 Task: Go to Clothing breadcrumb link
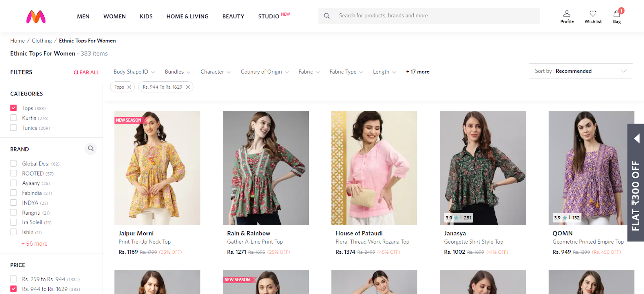pos(42,41)
